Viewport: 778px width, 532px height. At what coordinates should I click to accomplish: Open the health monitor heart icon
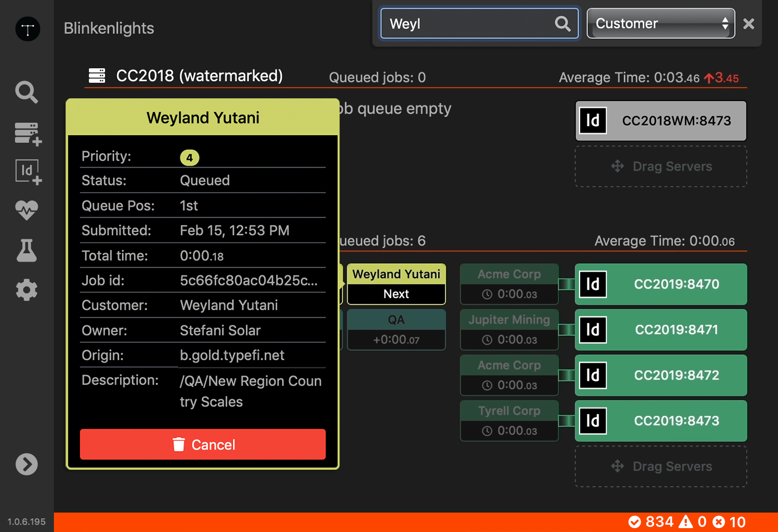[27, 210]
